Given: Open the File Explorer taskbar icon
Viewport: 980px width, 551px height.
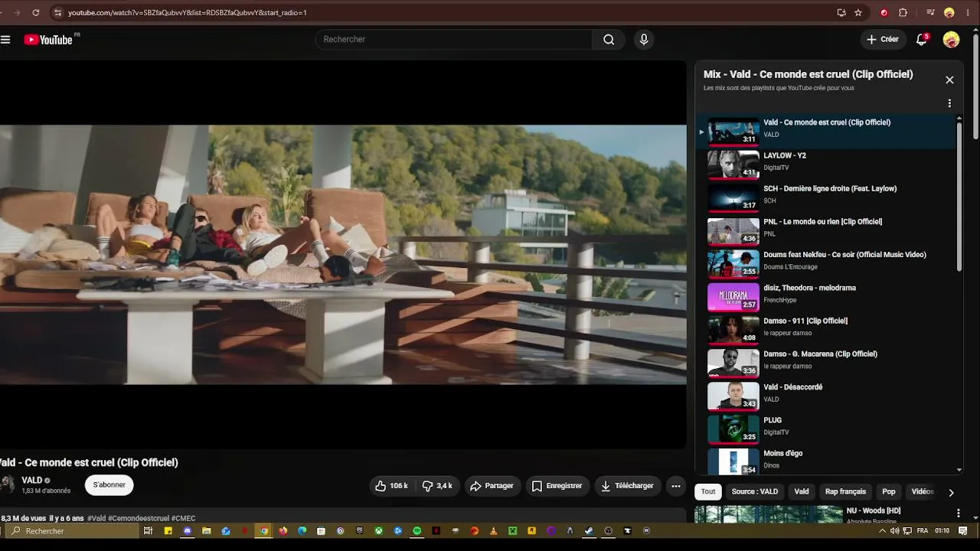Looking at the screenshot, I should tap(207, 531).
